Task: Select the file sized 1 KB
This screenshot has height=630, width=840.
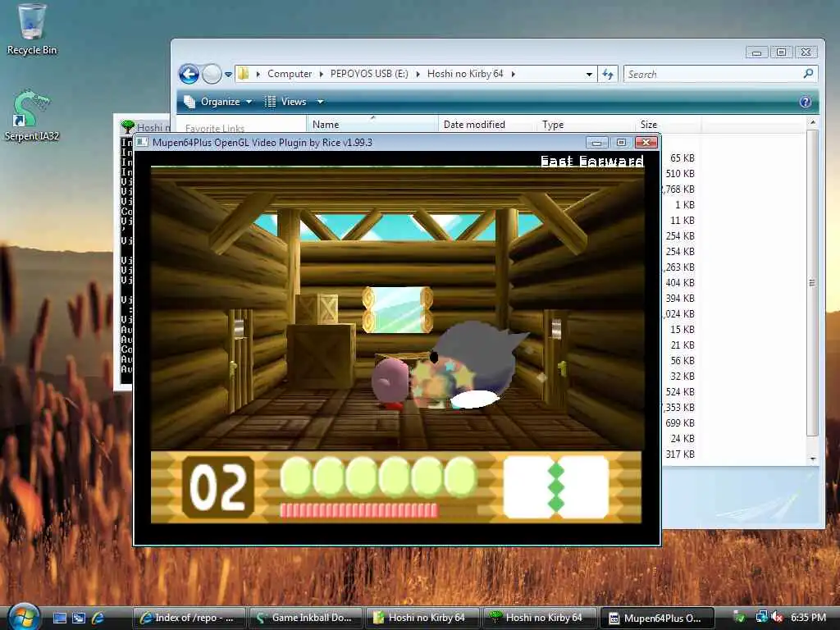Action: pos(685,204)
